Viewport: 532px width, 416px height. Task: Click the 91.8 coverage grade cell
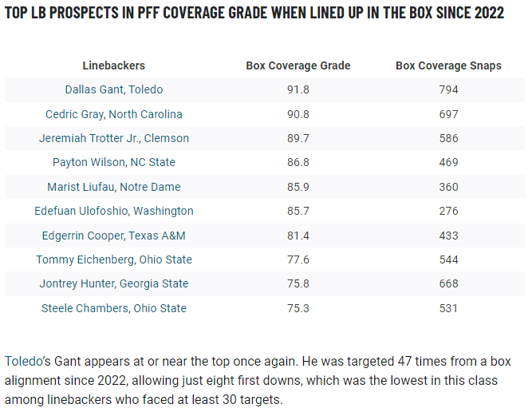coord(298,89)
